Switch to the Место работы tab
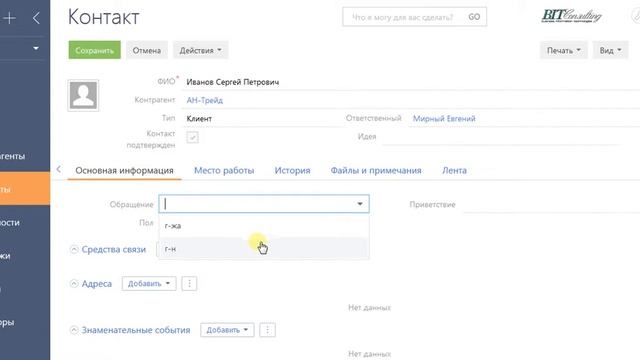Image resolution: width=640 pixels, height=360 pixels. click(224, 171)
